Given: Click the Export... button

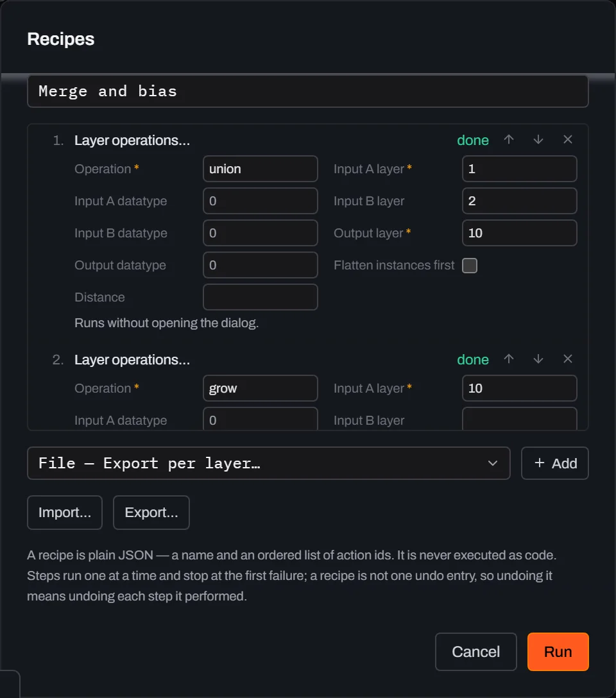Looking at the screenshot, I should 151,513.
